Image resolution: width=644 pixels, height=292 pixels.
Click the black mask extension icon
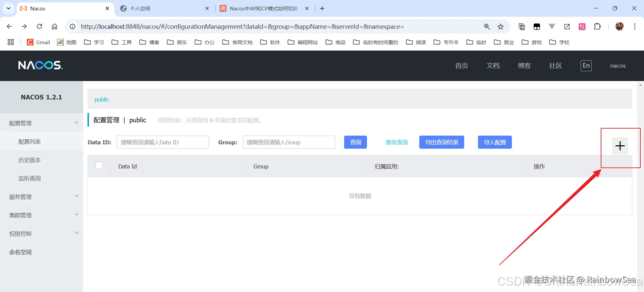point(537,26)
